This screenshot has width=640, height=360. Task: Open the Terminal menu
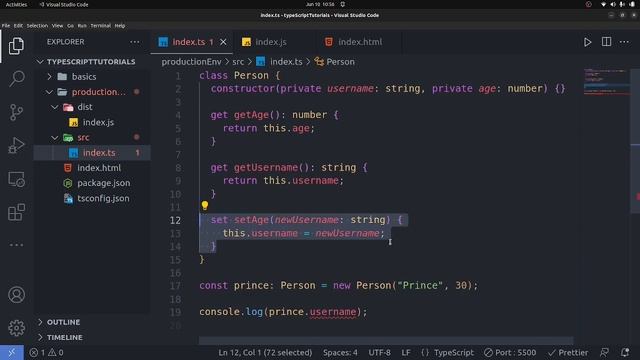tap(100, 26)
